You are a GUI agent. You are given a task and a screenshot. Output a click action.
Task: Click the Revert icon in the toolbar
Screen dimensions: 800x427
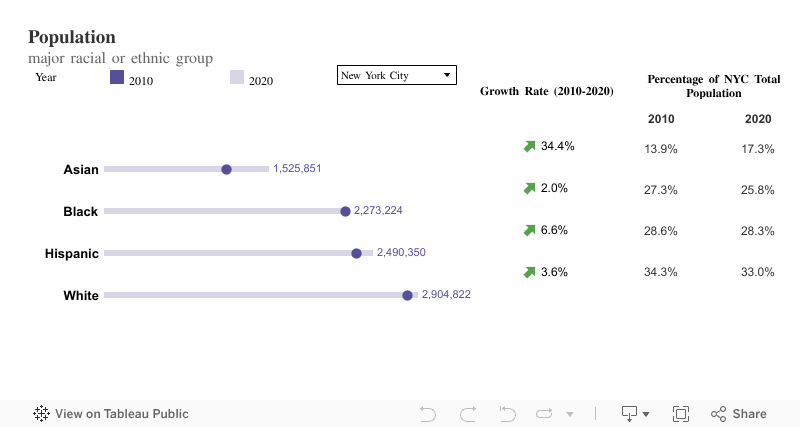[507, 414]
